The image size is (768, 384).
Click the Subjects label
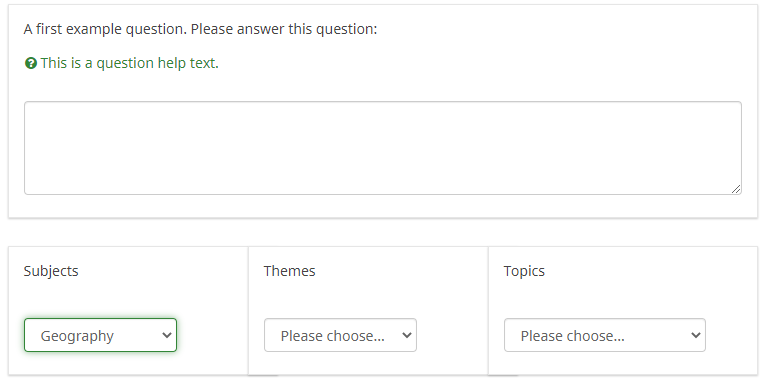click(x=51, y=271)
